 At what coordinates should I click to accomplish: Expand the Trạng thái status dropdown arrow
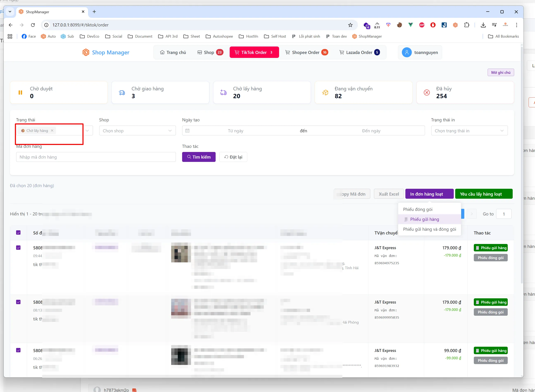coord(87,130)
